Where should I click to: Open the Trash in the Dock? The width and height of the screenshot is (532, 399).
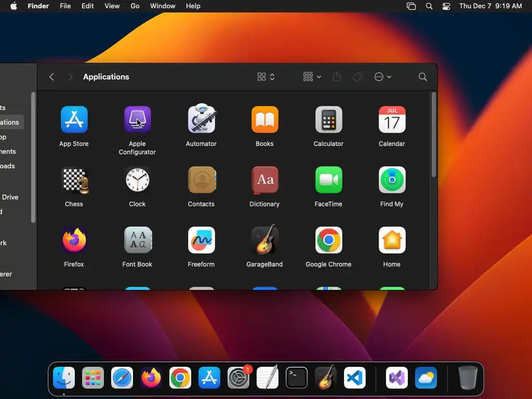(x=468, y=378)
